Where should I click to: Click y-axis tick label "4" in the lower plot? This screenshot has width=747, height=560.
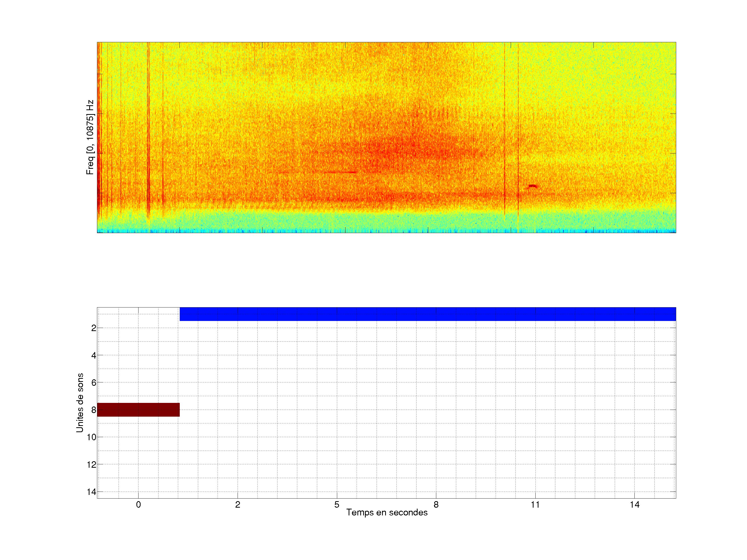coord(94,355)
